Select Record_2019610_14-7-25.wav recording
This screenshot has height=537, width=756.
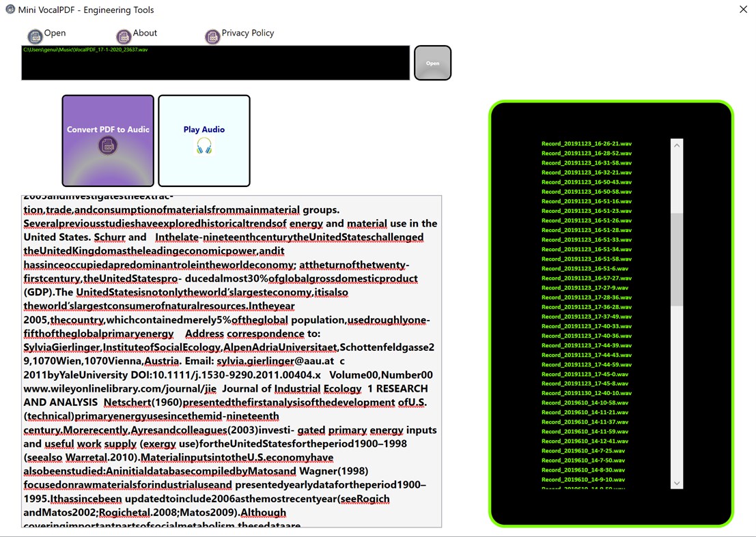(x=582, y=450)
